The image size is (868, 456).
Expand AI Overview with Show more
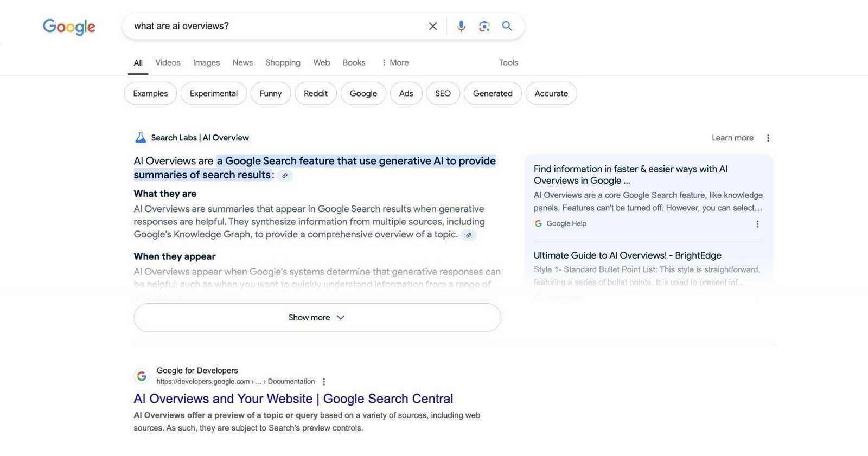tap(317, 318)
